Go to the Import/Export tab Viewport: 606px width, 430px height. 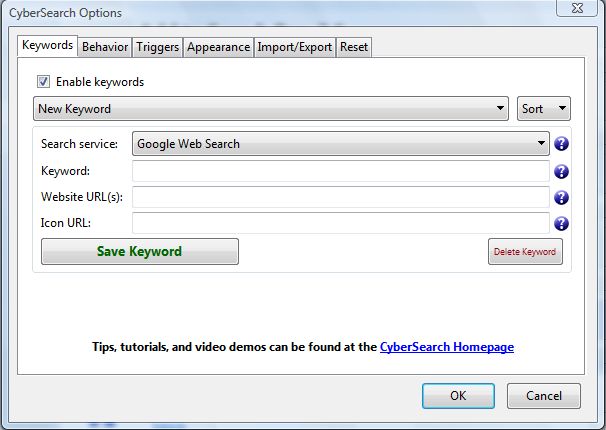(x=294, y=47)
